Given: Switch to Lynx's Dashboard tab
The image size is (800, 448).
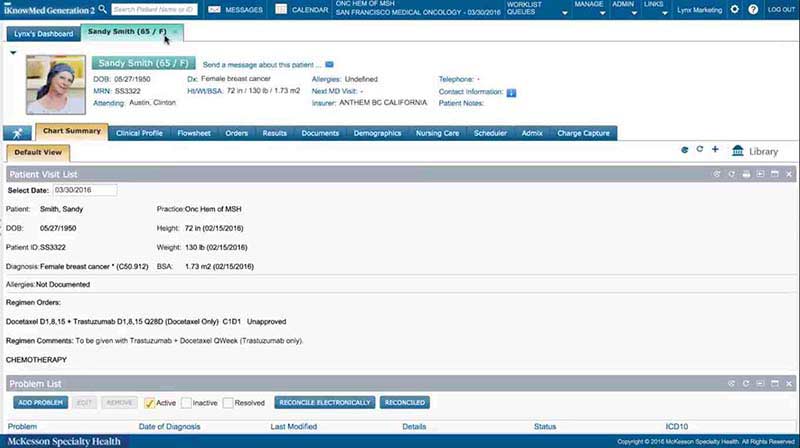Looking at the screenshot, I should pyautogui.click(x=43, y=34).
